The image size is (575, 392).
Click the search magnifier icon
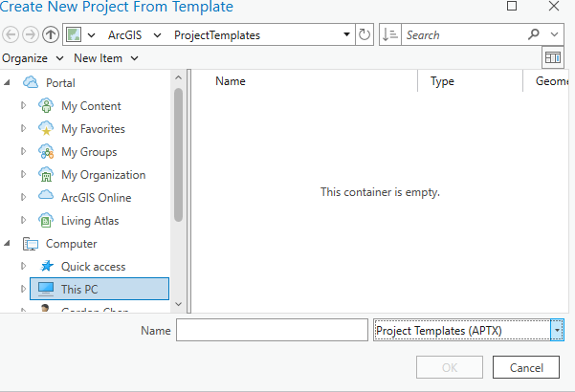click(x=534, y=35)
